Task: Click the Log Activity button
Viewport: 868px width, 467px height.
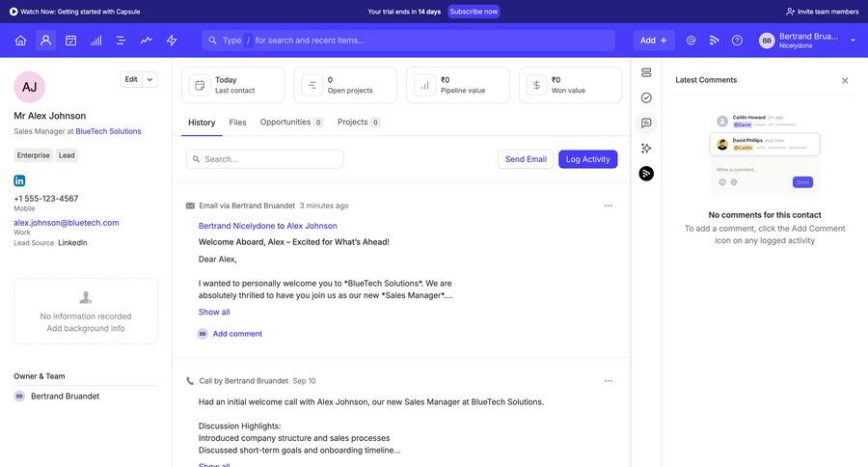Action: pos(587,159)
